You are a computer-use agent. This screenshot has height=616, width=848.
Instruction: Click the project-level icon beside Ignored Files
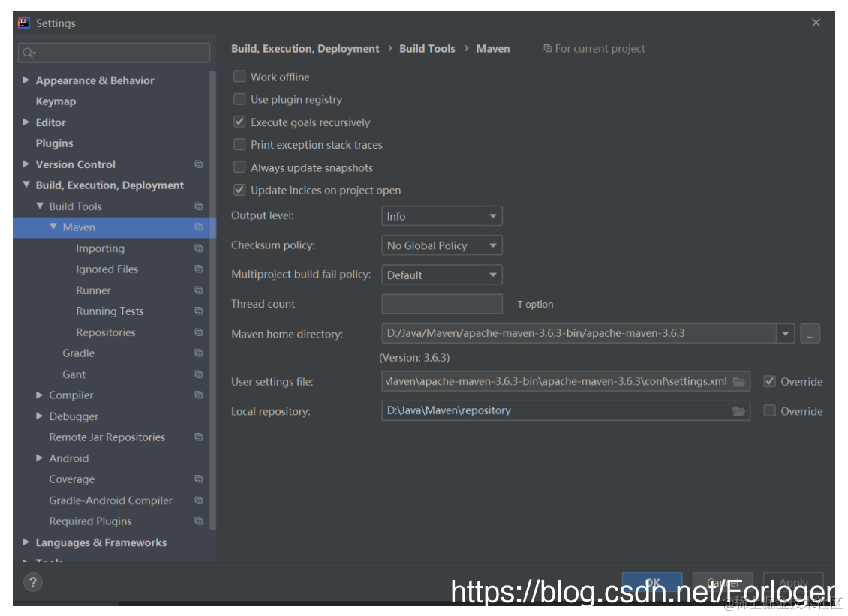pyautogui.click(x=198, y=269)
